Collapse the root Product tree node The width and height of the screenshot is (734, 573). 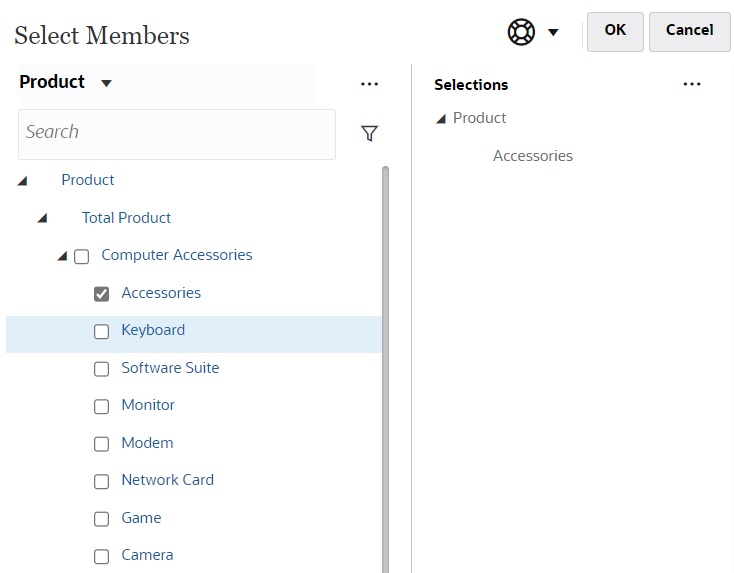click(22, 181)
